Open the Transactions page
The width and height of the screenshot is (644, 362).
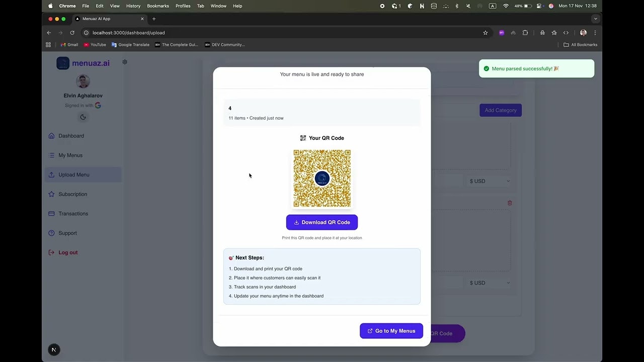tap(83, 214)
